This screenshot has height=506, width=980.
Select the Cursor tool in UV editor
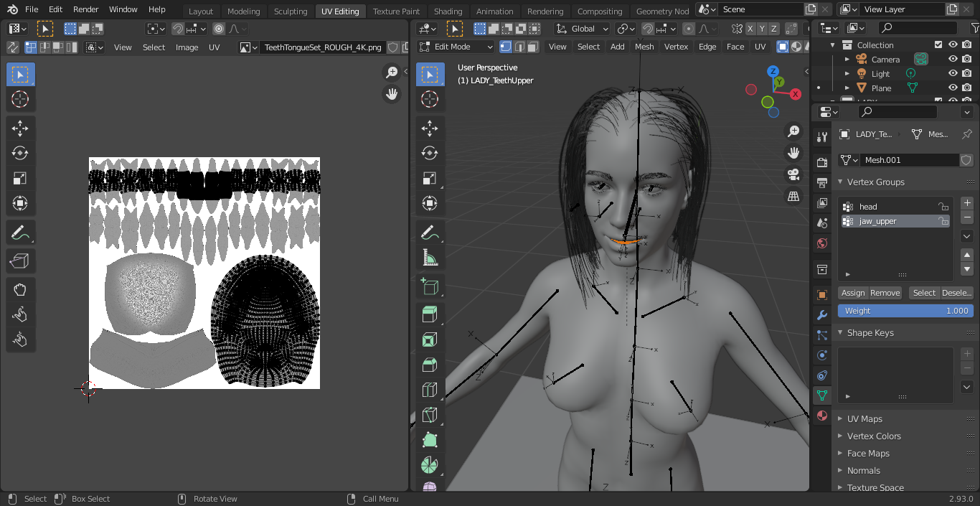click(20, 99)
